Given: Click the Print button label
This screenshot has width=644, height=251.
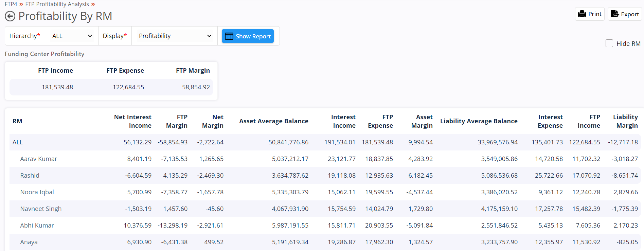Looking at the screenshot, I should [595, 14].
